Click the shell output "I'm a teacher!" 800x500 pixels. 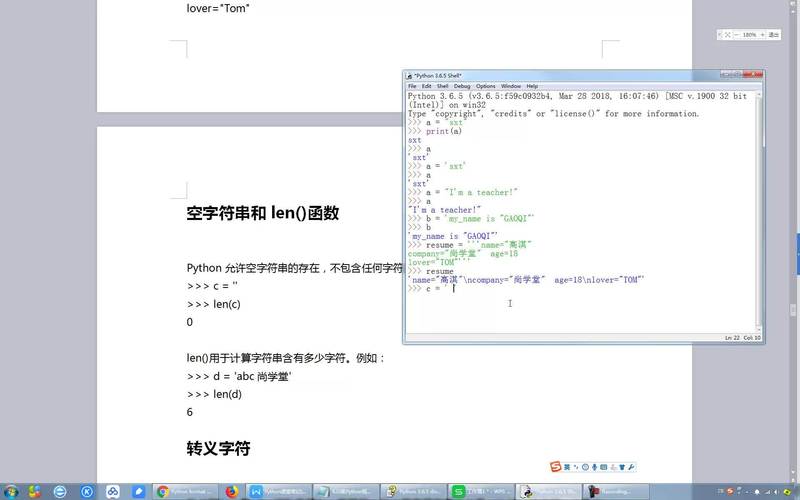444,210
